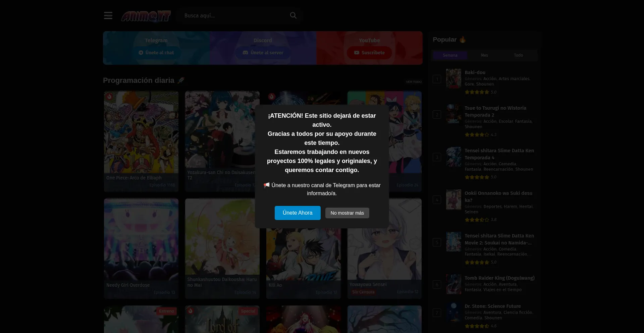Click the 'Estreno' badge on bottom card

tap(167, 311)
